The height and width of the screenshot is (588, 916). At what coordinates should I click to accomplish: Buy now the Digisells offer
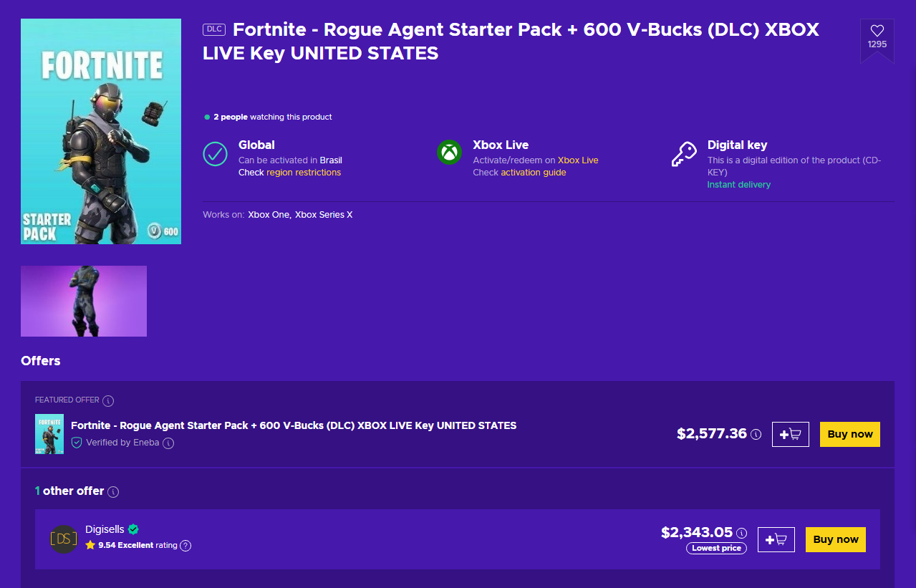click(x=836, y=539)
